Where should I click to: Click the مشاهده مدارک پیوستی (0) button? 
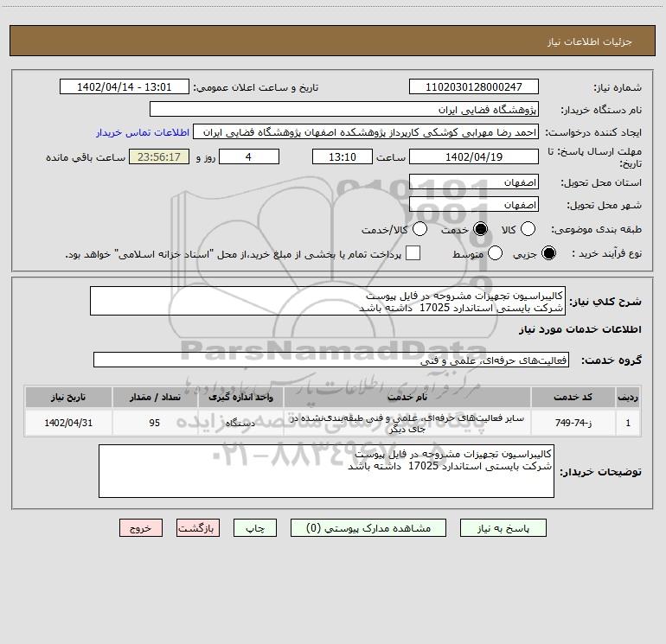click(x=368, y=528)
